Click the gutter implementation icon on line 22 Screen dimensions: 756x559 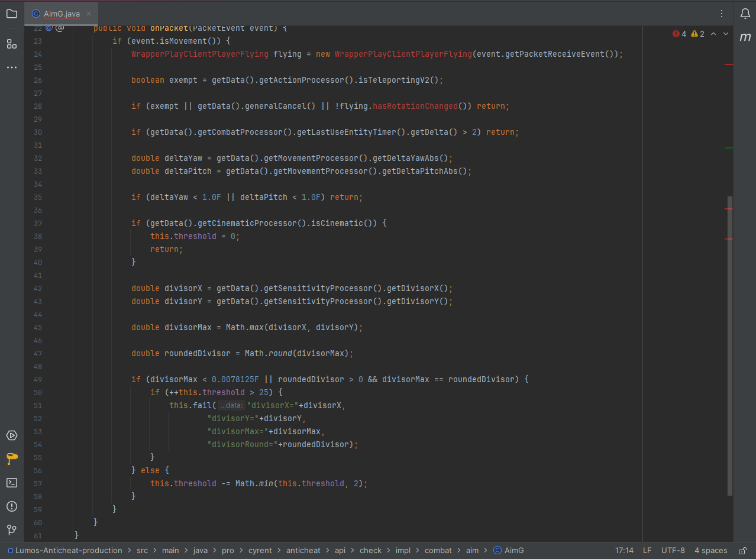pos(49,28)
